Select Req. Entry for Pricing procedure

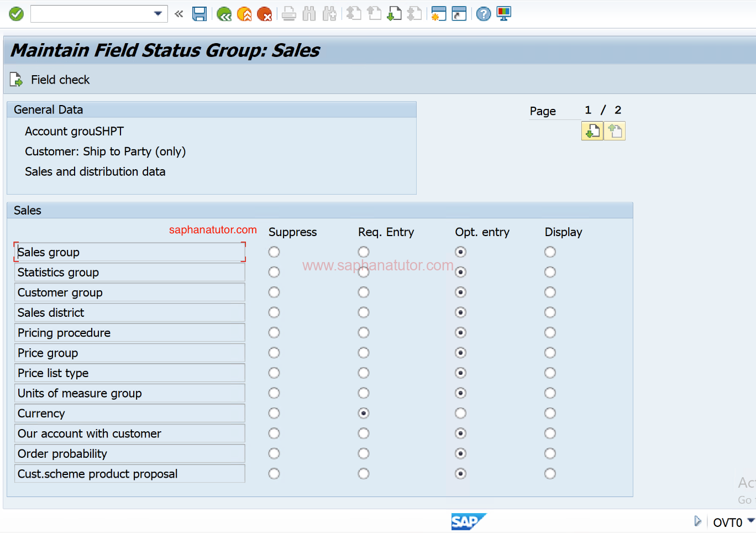point(364,333)
